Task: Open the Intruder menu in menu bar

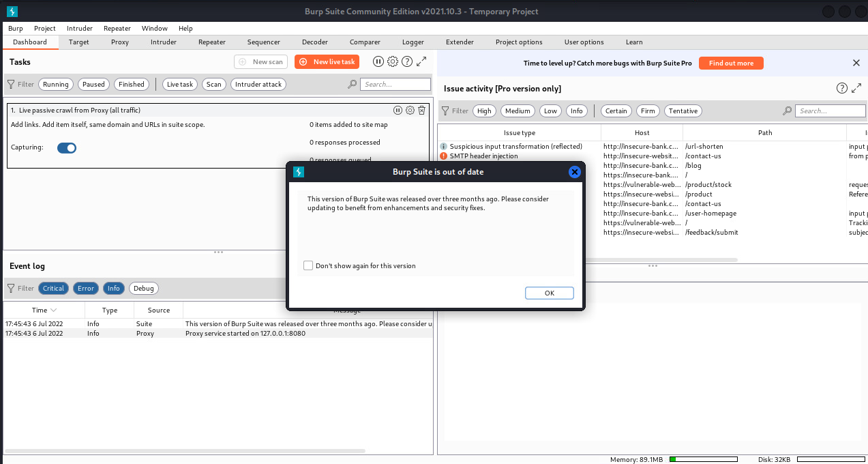Action: pos(80,29)
